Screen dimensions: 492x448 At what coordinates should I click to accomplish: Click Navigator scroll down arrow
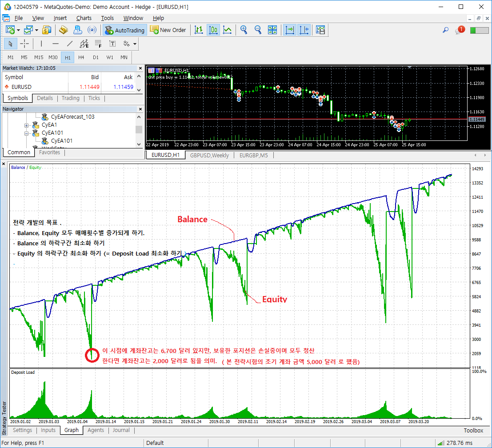pyautogui.click(x=139, y=144)
